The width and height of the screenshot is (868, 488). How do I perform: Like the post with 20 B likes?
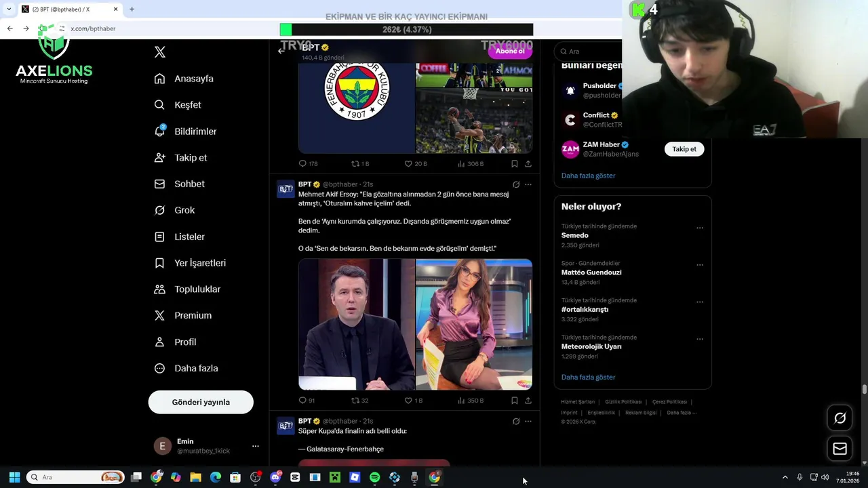point(415,163)
